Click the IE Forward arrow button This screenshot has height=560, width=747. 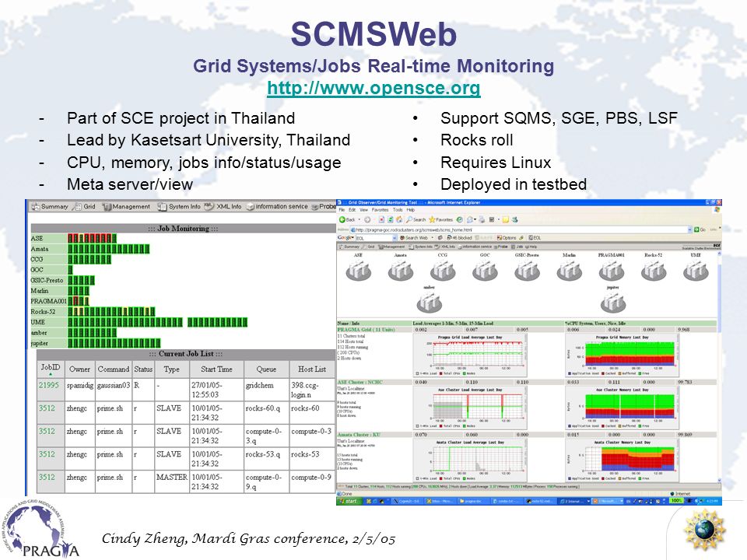pyautogui.click(x=367, y=219)
